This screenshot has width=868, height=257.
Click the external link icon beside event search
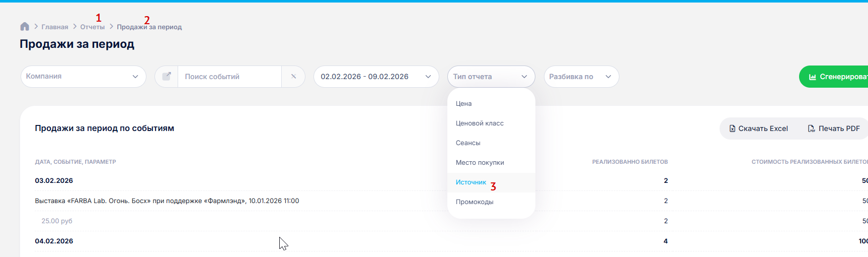pyautogui.click(x=167, y=77)
